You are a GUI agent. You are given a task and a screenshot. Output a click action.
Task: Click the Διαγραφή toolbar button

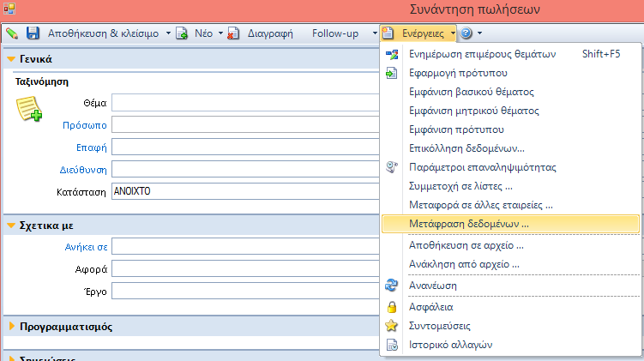tap(270, 33)
